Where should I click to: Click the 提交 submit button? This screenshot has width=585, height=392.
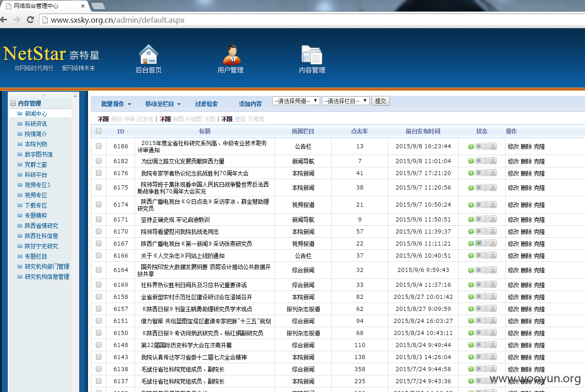coord(380,101)
